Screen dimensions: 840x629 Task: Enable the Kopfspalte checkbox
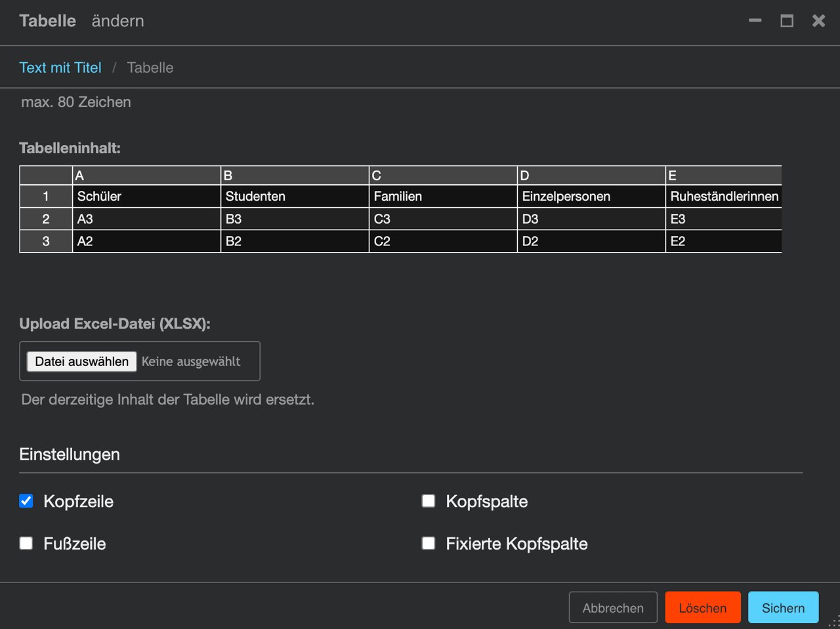coord(429,501)
